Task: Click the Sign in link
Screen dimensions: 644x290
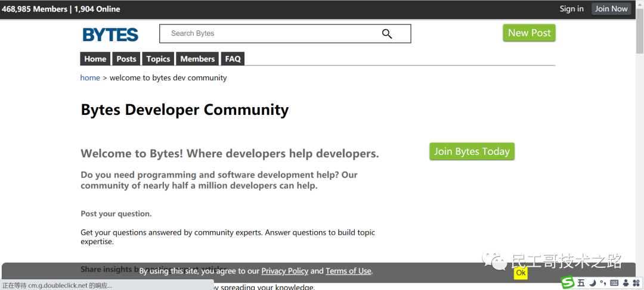Action: (x=571, y=8)
